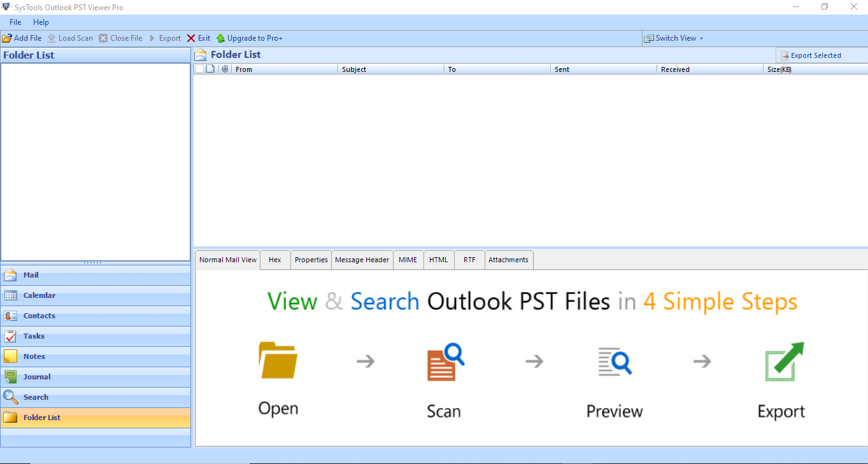Sort by the Size(KB) column header
This screenshot has height=464, width=868.
815,69
